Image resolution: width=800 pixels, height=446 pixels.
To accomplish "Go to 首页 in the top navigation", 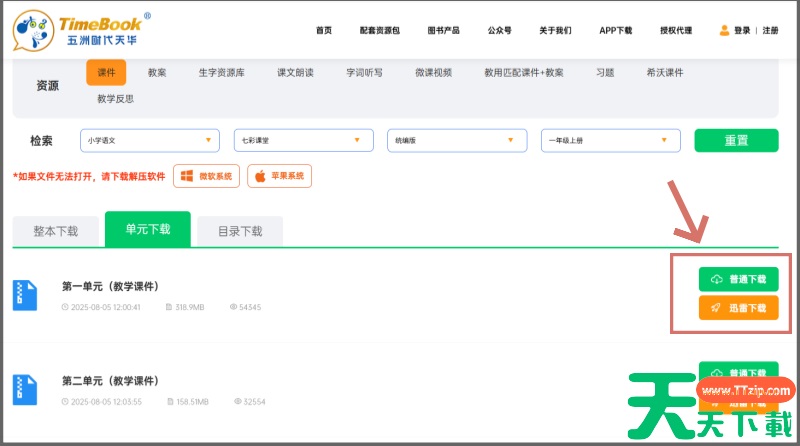I will coord(324,31).
